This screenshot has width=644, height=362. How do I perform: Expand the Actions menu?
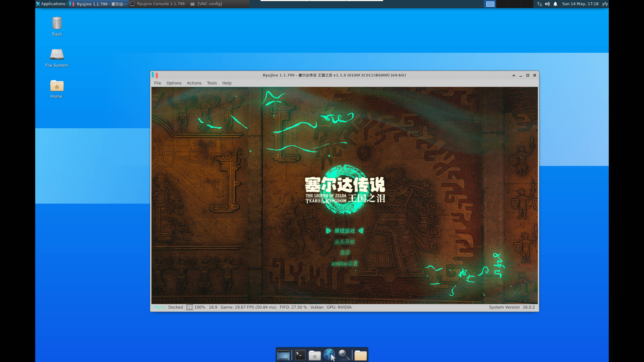[194, 83]
